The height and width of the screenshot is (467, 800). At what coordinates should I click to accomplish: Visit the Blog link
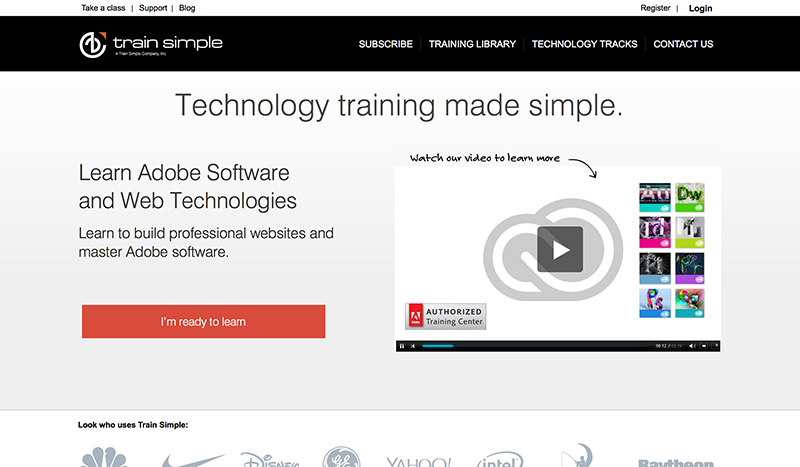pos(187,8)
